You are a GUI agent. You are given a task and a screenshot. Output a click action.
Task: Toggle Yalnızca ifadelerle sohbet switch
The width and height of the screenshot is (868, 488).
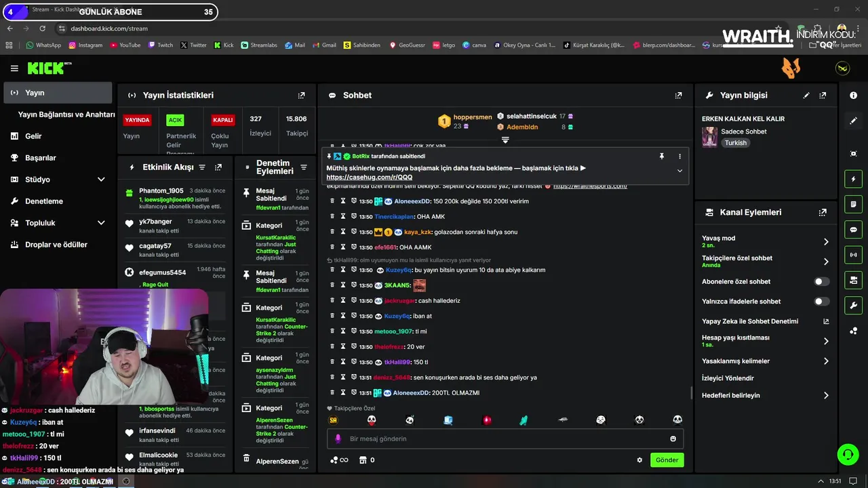tap(821, 302)
